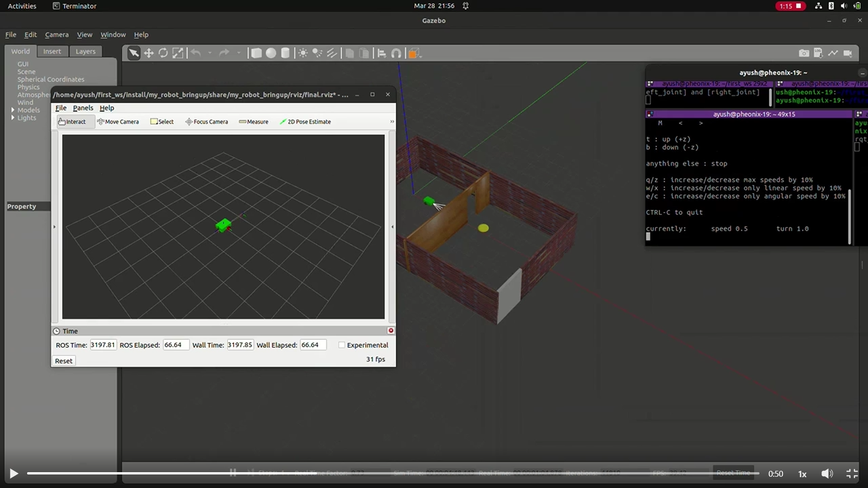
Task: Take a screenshot with camera icon
Action: [803, 53]
